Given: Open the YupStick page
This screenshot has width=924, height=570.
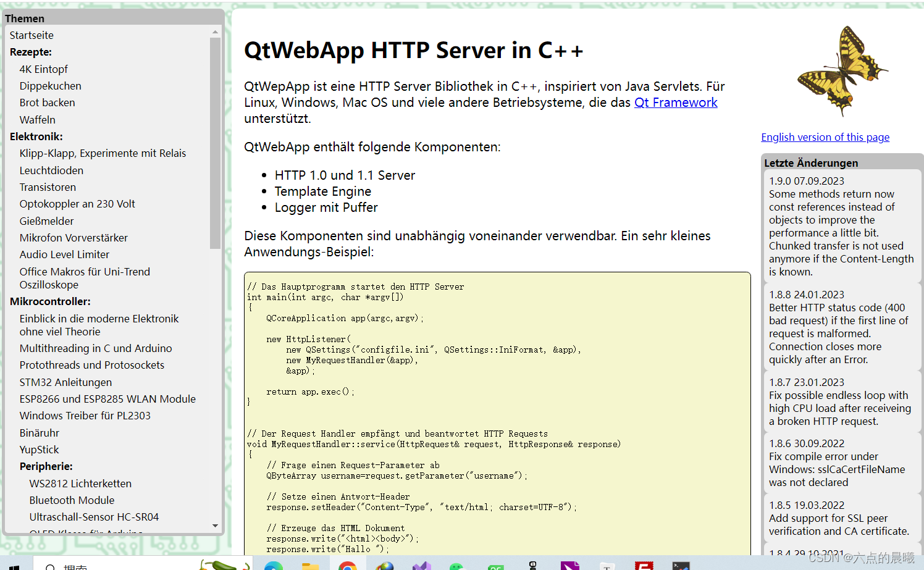Looking at the screenshot, I should [39, 450].
